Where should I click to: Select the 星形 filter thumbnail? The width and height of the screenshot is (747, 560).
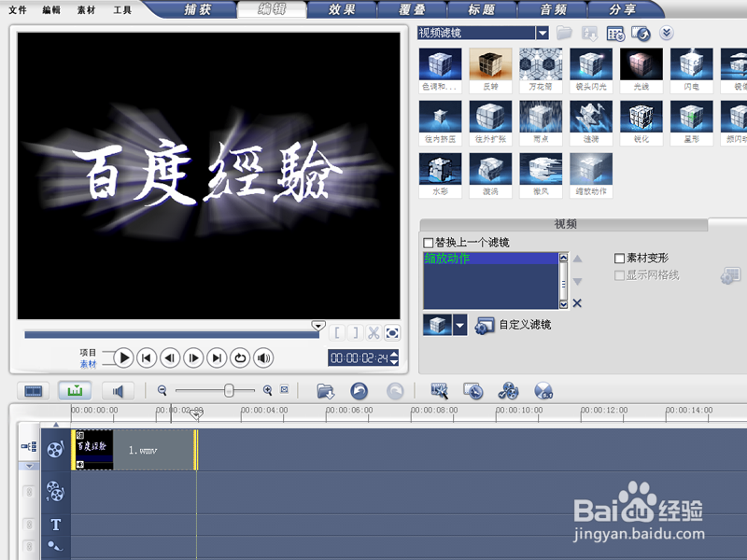692,122
